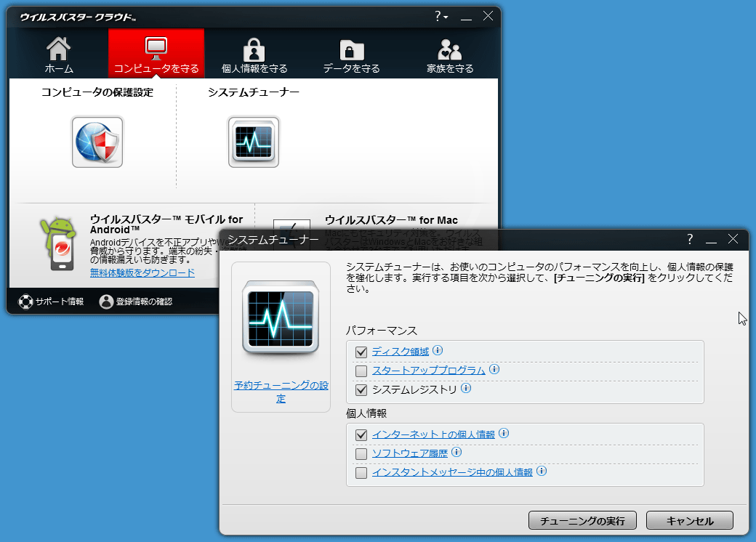Open the 無料体験版をダウンロード link
The width and height of the screenshot is (756, 542).
pyautogui.click(x=142, y=272)
